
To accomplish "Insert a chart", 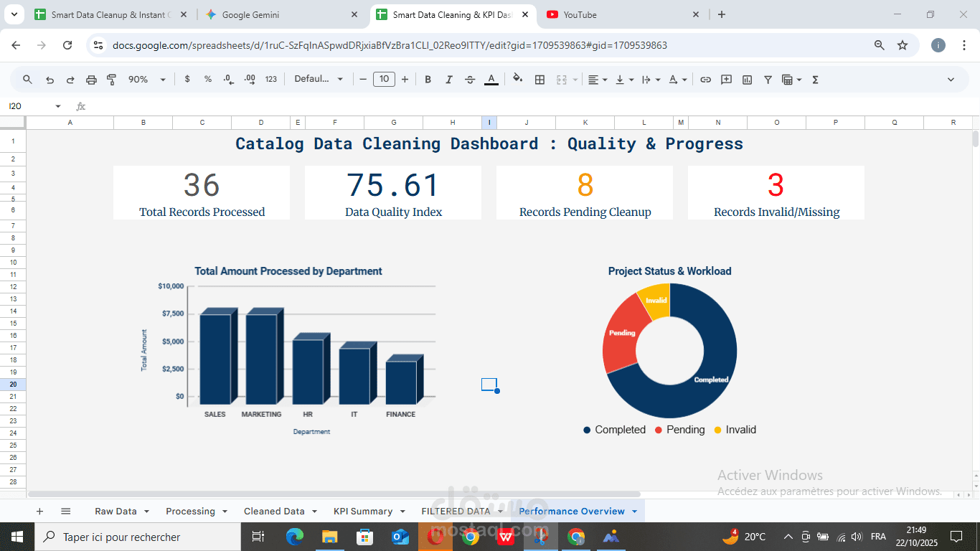I will click(x=748, y=80).
